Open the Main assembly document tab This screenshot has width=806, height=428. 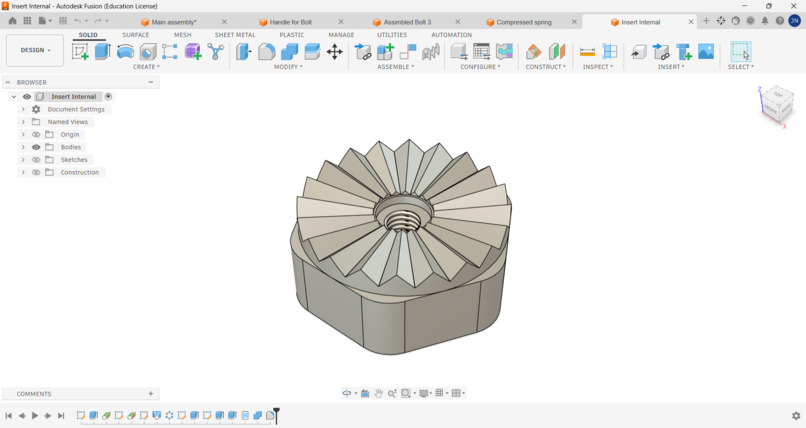[x=174, y=22]
